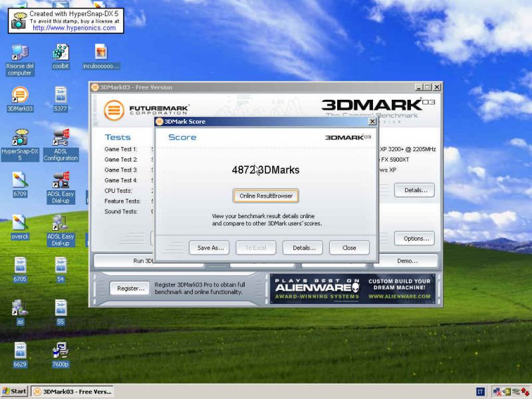The image size is (532, 399).
Task: Select ADSL Easy Dial-up icon beside overck
Action: 61,230
